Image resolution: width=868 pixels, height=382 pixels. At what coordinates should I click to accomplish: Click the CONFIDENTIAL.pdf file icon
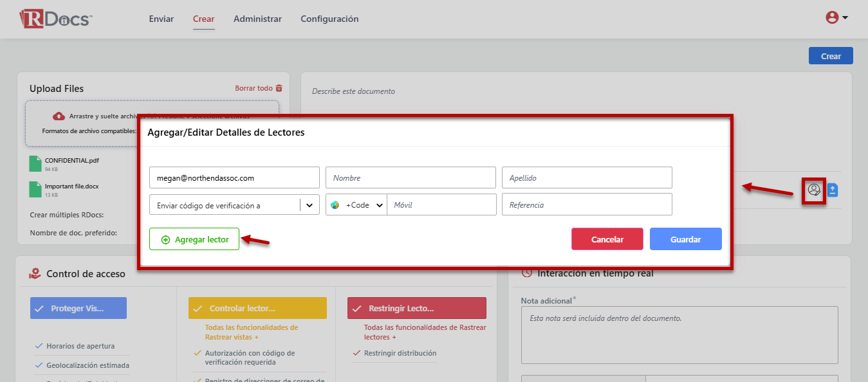(35, 163)
